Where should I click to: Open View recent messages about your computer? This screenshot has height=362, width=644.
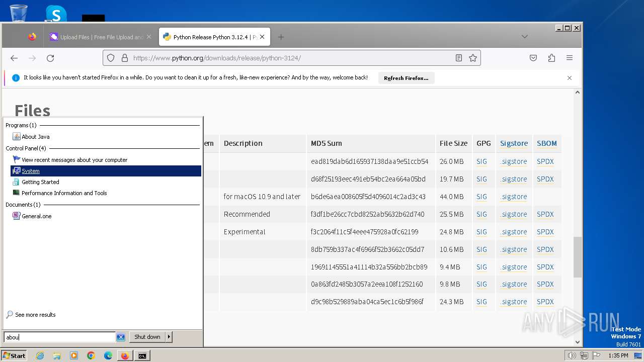point(74,160)
